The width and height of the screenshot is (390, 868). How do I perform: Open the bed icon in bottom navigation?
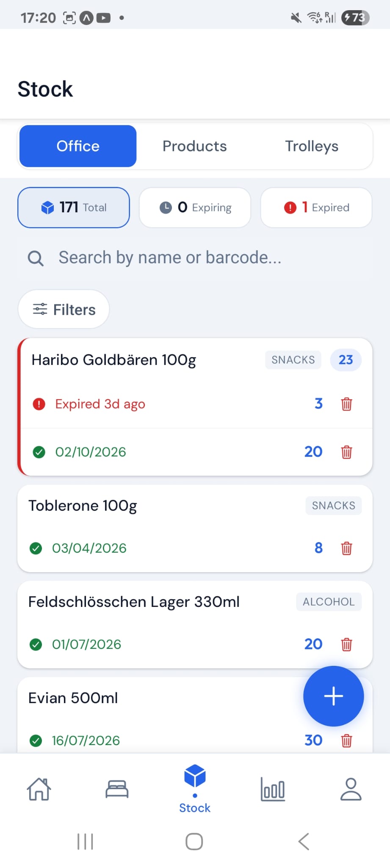click(x=117, y=789)
